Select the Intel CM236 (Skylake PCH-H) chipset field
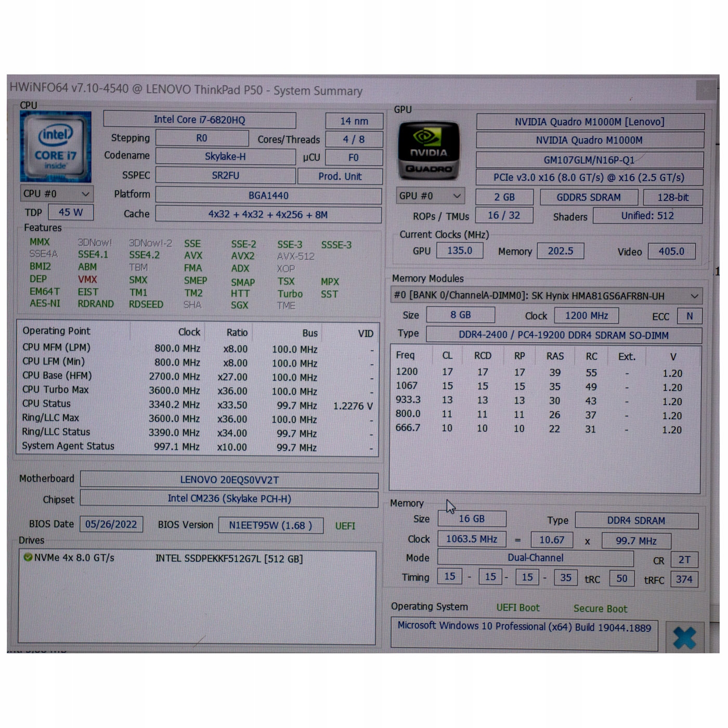 click(229, 499)
